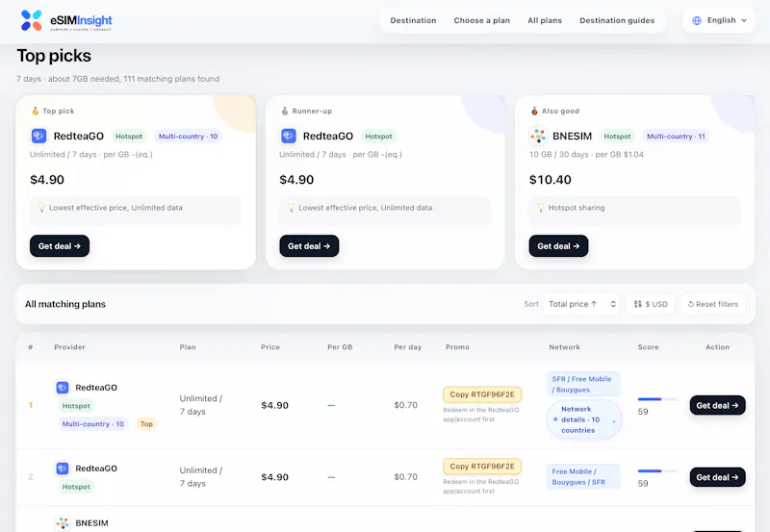
Task: Click the Reset filters button
Action: 713,304
